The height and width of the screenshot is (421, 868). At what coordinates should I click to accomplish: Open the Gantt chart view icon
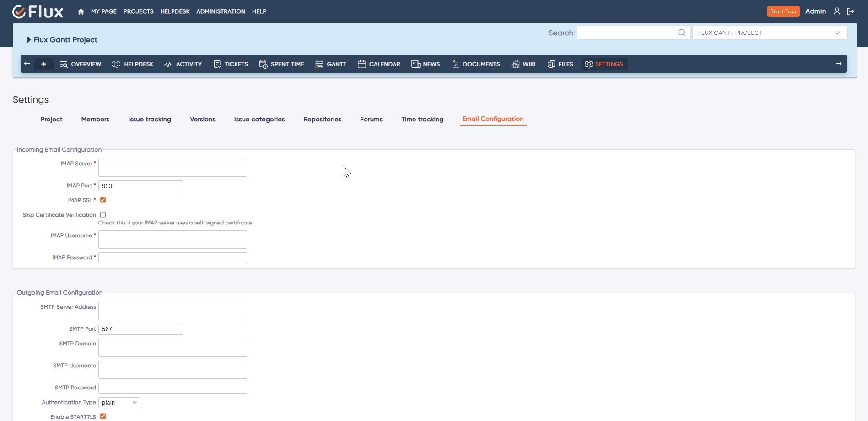point(319,64)
